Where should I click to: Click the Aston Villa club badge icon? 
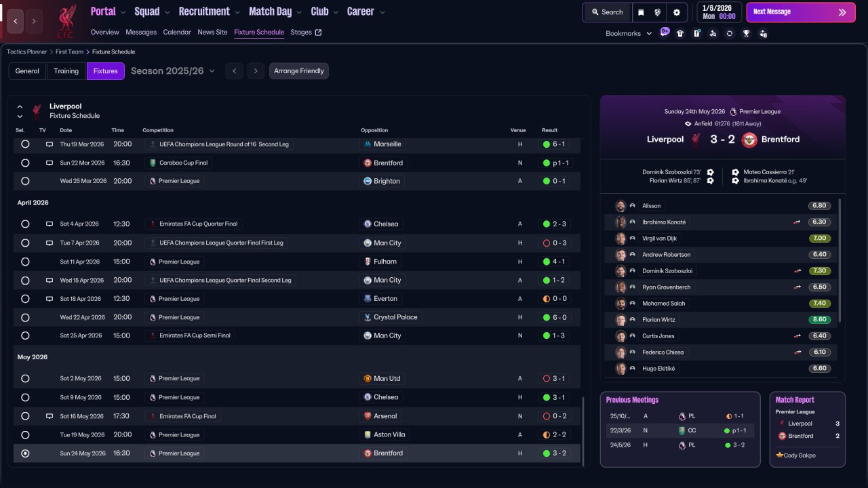(368, 435)
